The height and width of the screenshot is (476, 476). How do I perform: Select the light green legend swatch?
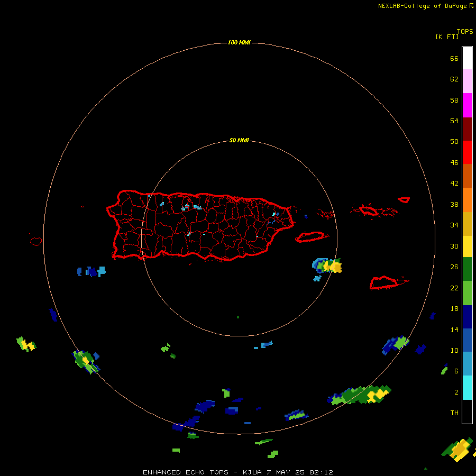point(467,293)
